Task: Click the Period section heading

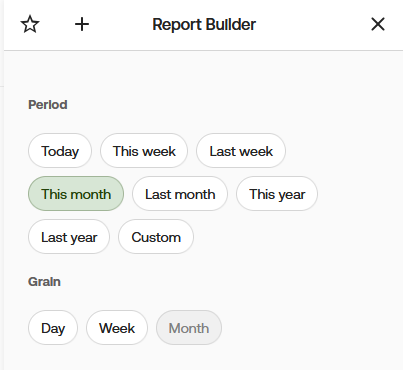Action: tap(48, 105)
